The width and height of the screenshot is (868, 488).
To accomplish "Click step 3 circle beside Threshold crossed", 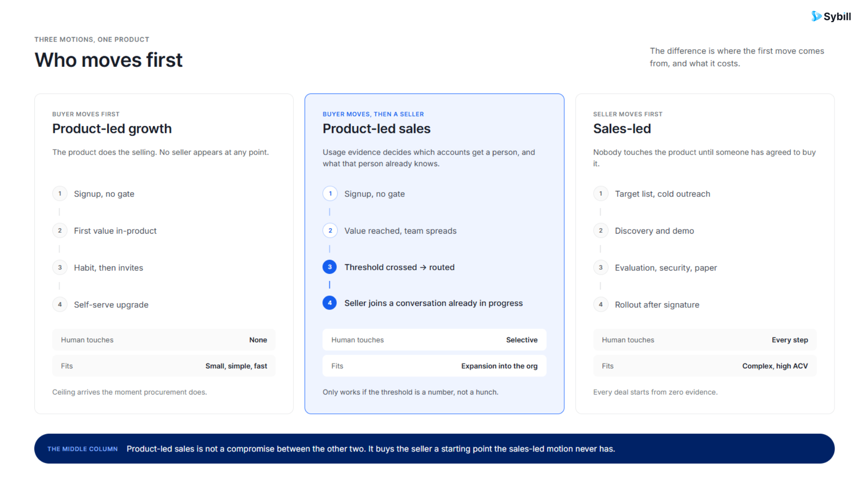I will [330, 267].
